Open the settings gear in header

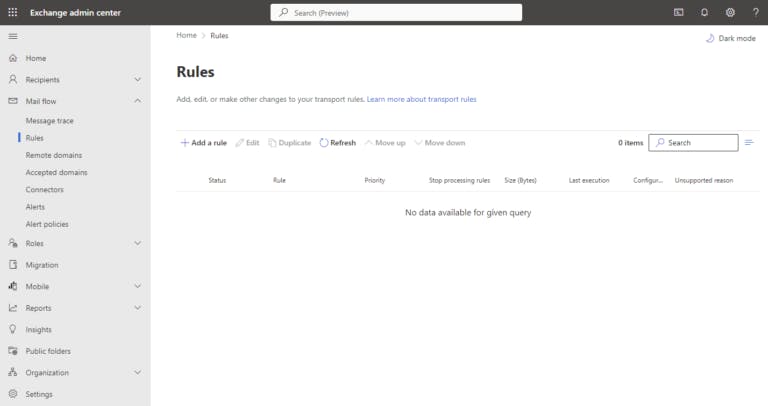pos(730,12)
